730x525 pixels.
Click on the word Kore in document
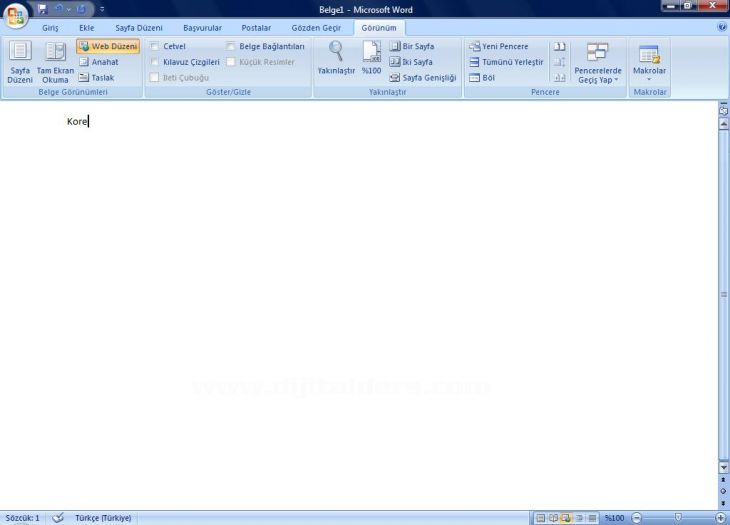click(77, 121)
